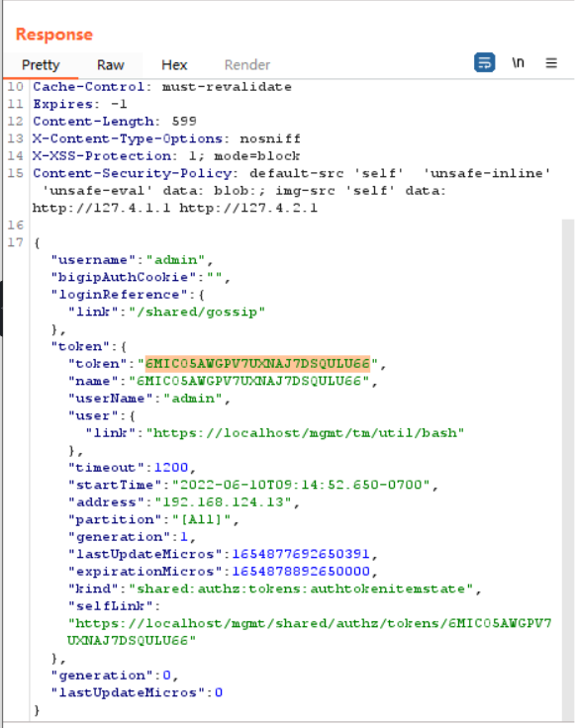
Task: Switch to the Pretty tab
Action: (x=41, y=64)
